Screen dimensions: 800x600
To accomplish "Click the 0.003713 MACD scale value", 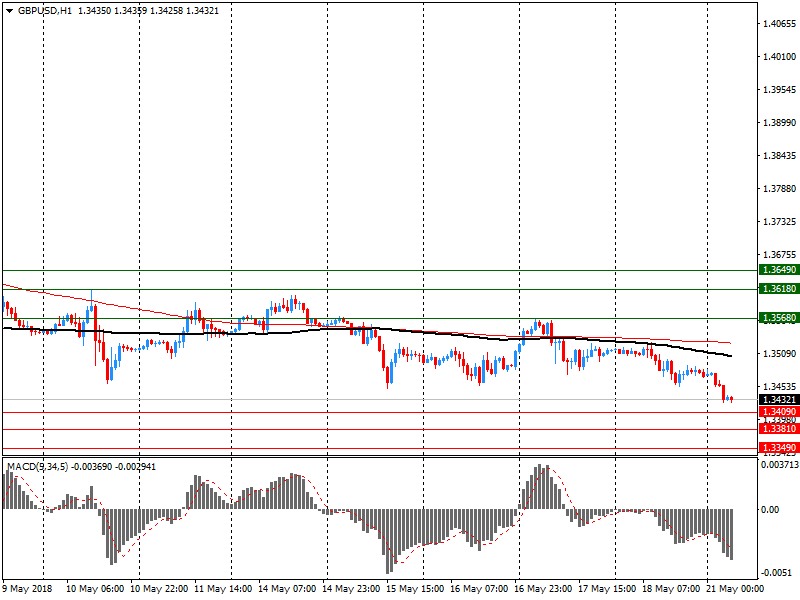I will tap(778, 465).
